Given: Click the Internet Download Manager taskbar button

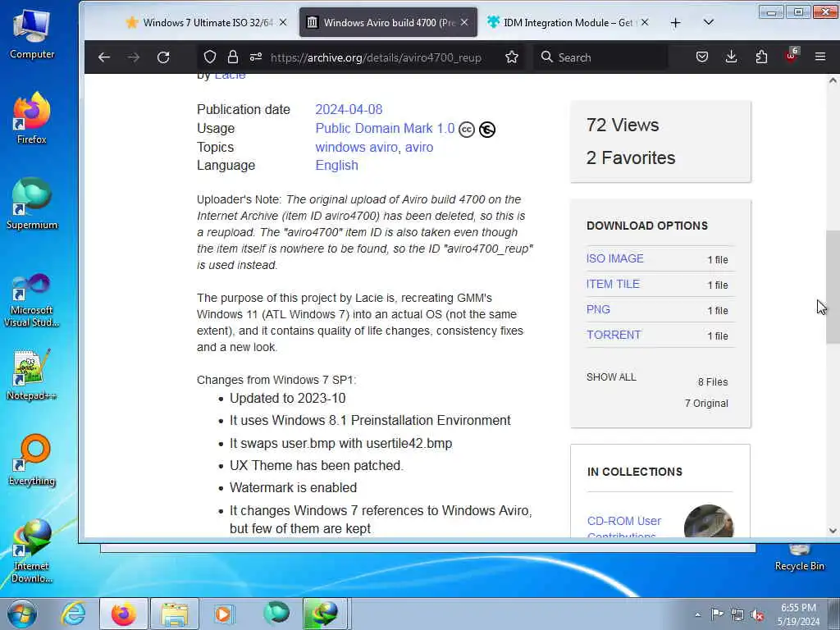Looking at the screenshot, I should [325, 614].
